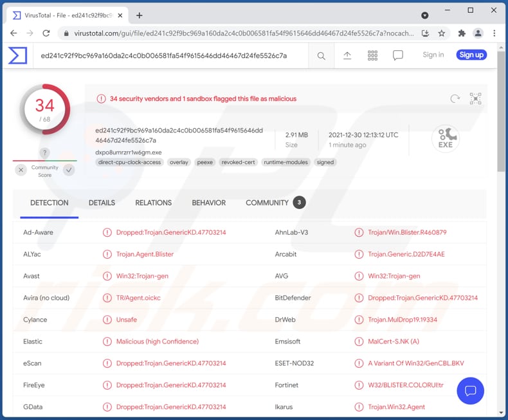Click Trojan/Win.Blister.R460879 detection text
The height and width of the screenshot is (420, 508).
407,232
